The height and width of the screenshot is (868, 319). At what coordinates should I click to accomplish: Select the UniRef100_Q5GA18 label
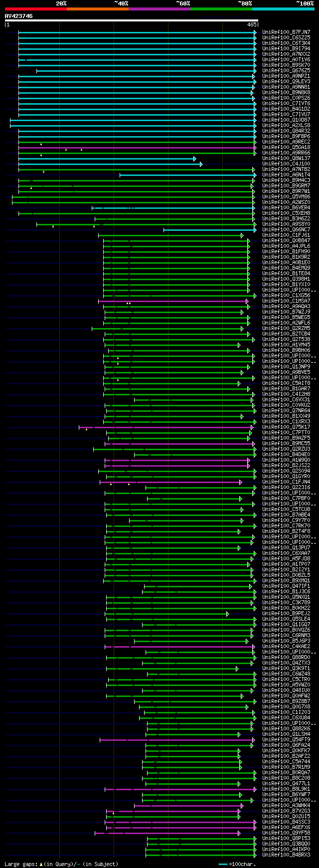click(286, 147)
